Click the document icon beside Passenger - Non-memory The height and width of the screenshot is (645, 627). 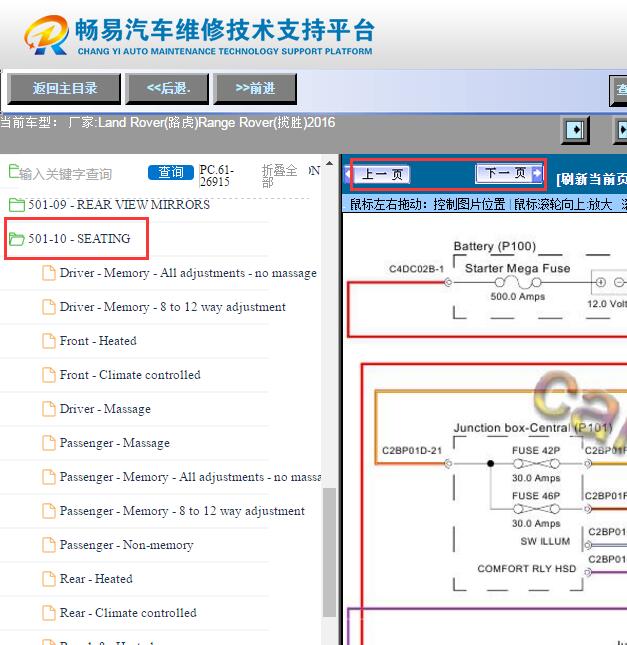point(49,545)
